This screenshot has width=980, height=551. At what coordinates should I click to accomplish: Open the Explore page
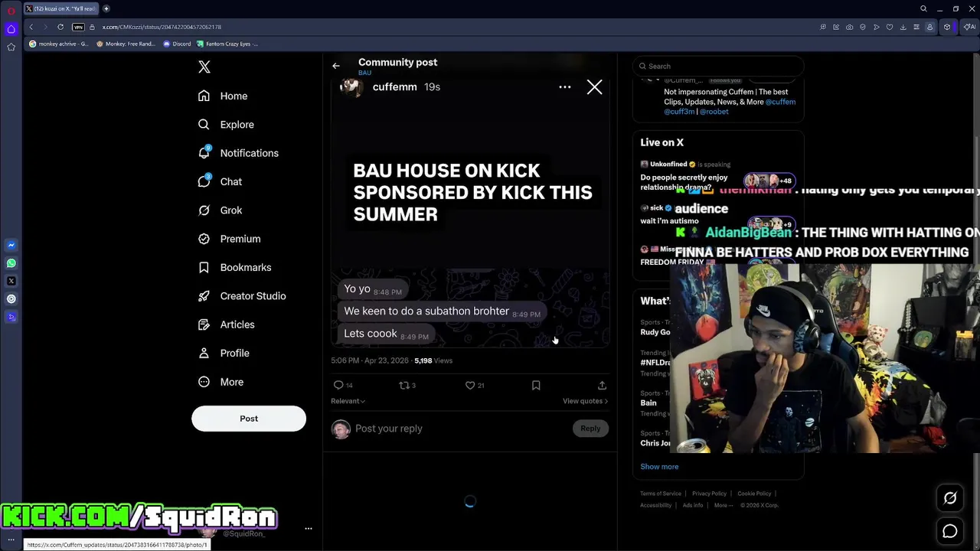click(x=225, y=125)
